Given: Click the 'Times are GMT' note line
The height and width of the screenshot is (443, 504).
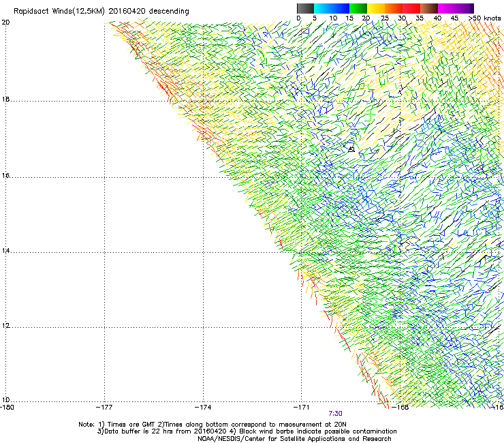Looking at the screenshot, I should (212, 425).
